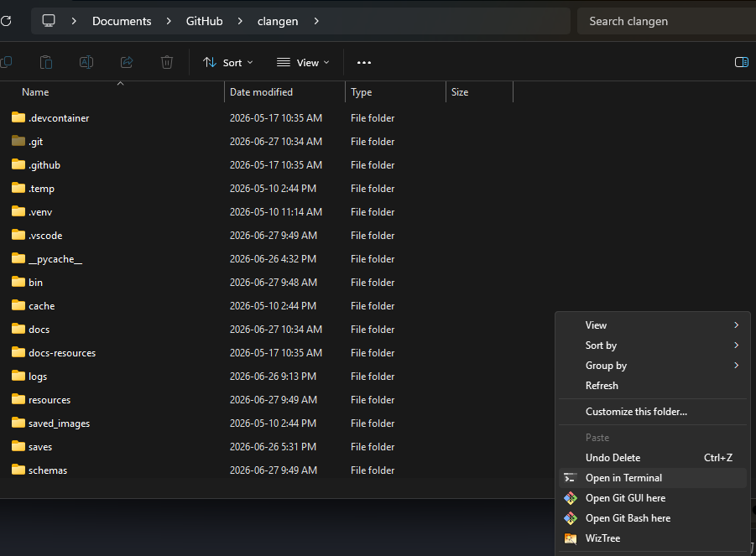Viewport: 756px width, 556px height.
Task: Choose Customize this folder...
Action: click(x=652, y=412)
